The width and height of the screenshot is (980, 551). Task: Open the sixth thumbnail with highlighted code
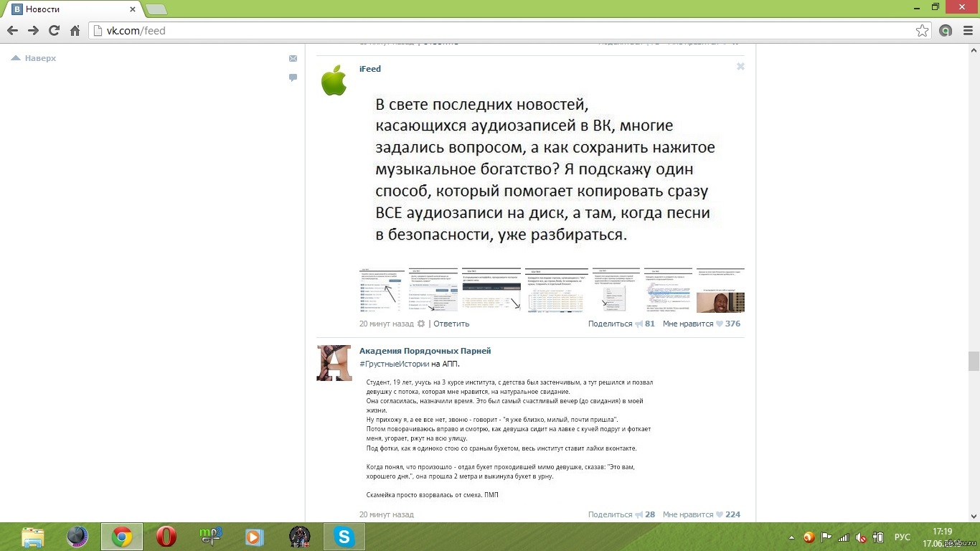668,291
